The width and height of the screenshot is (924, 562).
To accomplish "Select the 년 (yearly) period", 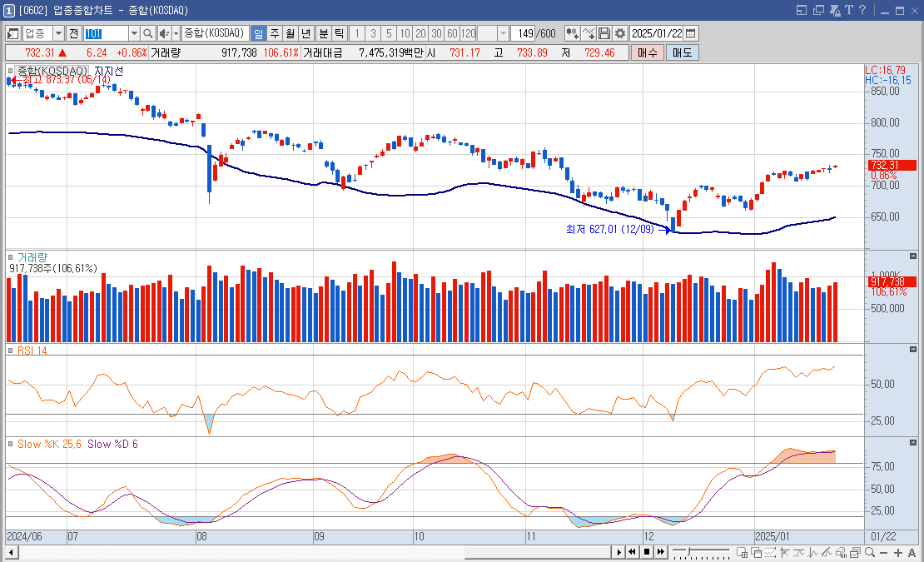I will coord(306,33).
